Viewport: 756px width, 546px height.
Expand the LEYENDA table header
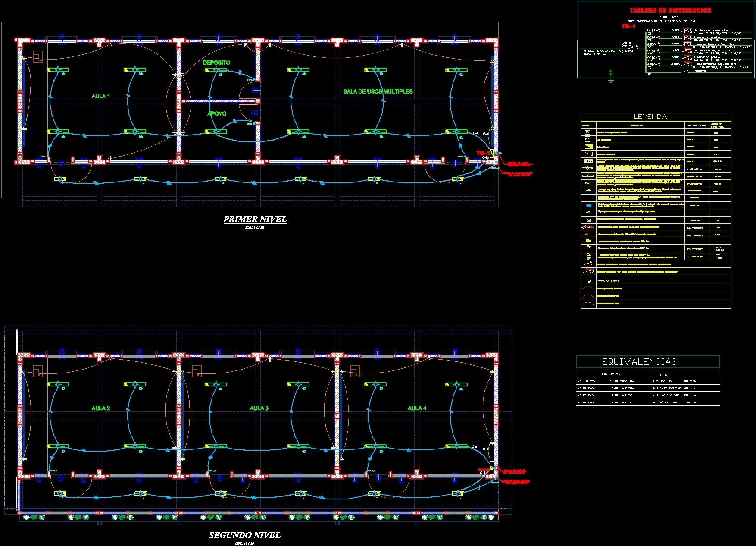coord(650,117)
